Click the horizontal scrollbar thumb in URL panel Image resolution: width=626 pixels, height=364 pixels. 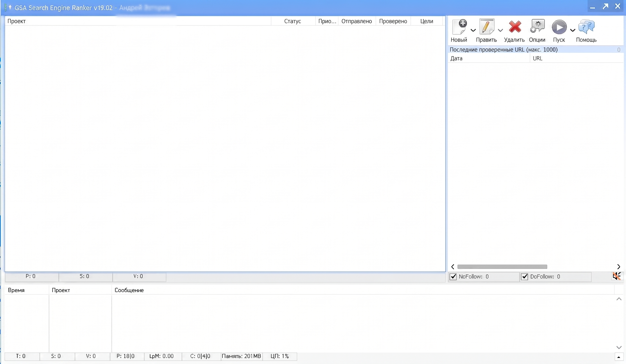click(x=502, y=266)
